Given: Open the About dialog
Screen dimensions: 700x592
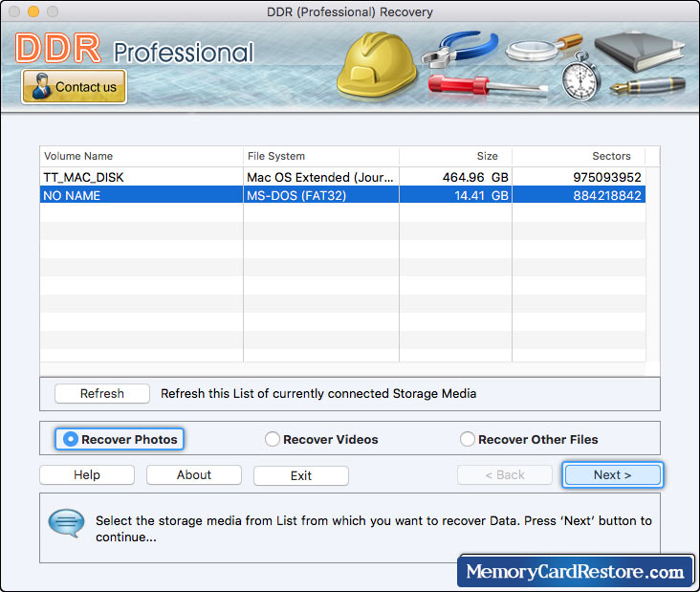Looking at the screenshot, I should coord(194,475).
